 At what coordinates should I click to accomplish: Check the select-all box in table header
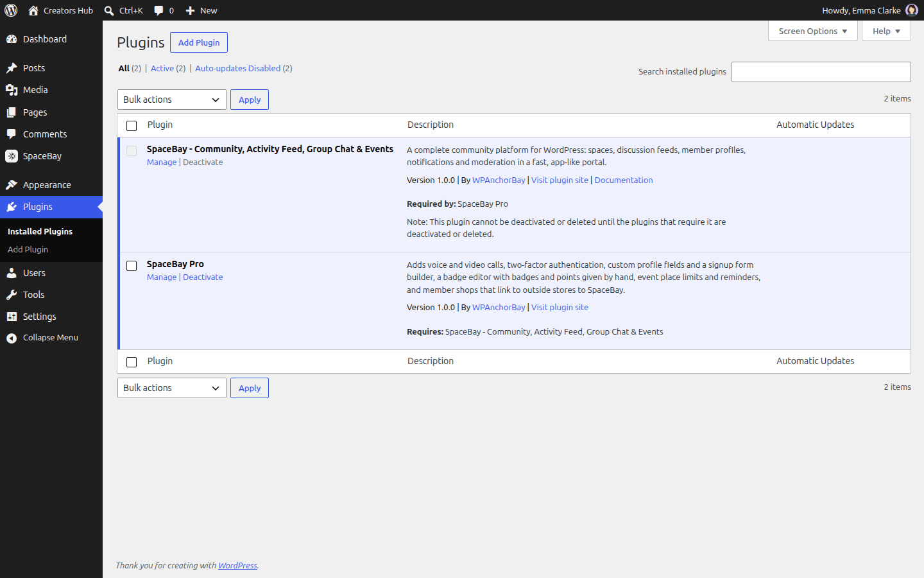[132, 126]
